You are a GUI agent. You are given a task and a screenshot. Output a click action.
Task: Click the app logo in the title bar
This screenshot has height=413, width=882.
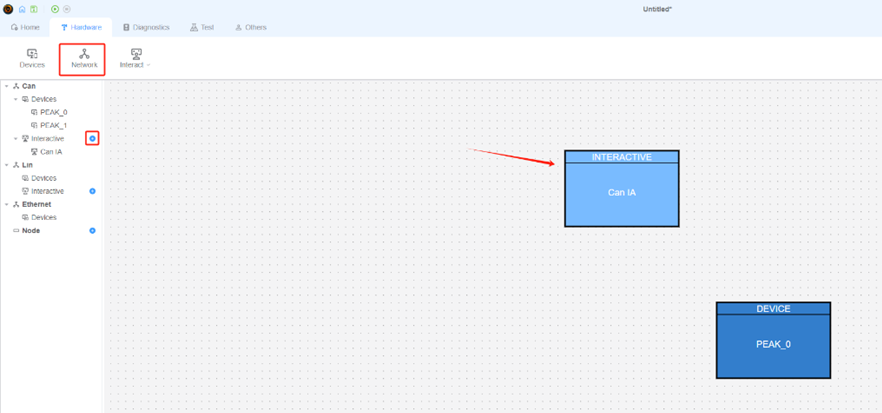(9, 9)
